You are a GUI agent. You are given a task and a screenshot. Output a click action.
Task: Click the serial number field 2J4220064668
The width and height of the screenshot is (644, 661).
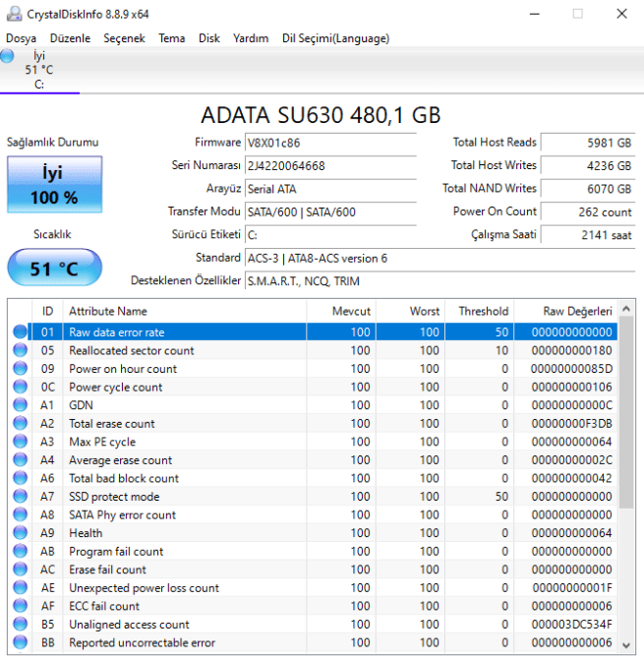(330, 165)
